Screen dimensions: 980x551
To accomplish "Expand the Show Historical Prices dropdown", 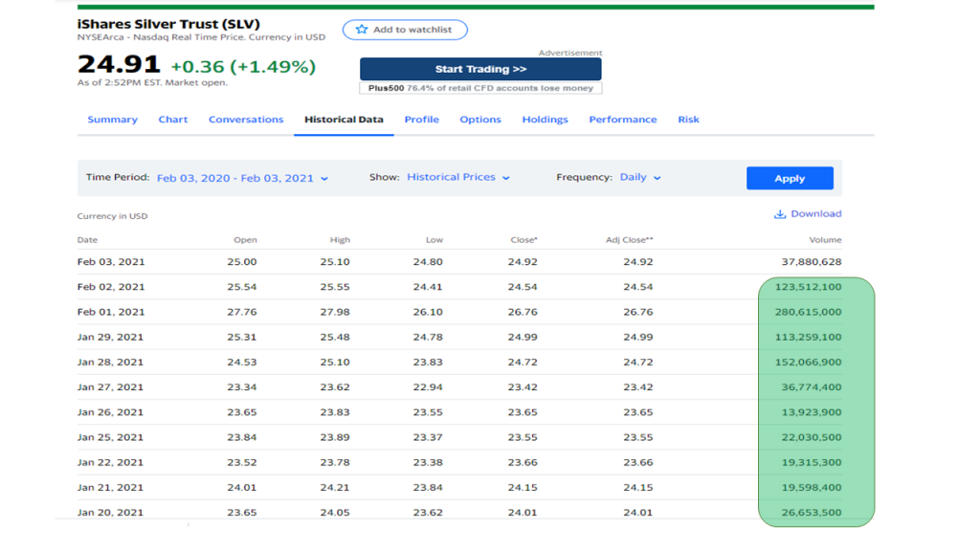I will (458, 177).
